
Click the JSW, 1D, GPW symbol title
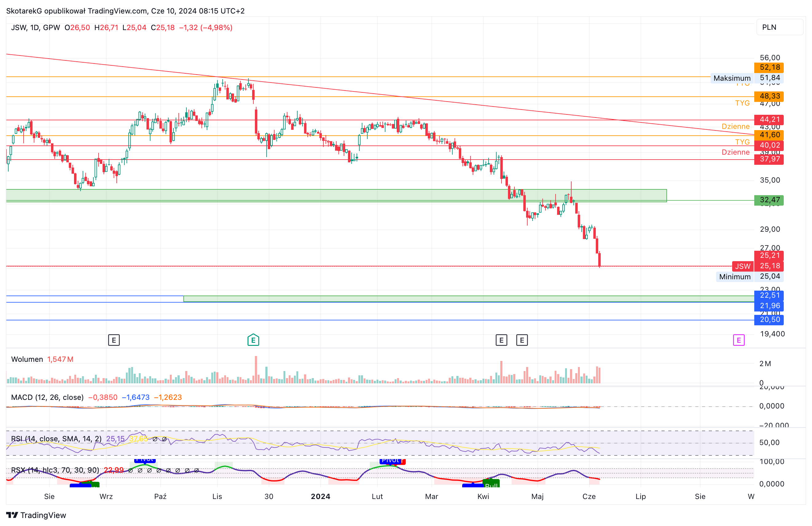coord(36,28)
